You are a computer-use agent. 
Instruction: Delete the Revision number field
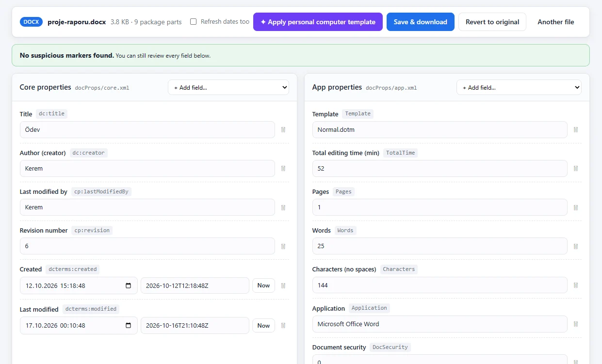(x=283, y=246)
